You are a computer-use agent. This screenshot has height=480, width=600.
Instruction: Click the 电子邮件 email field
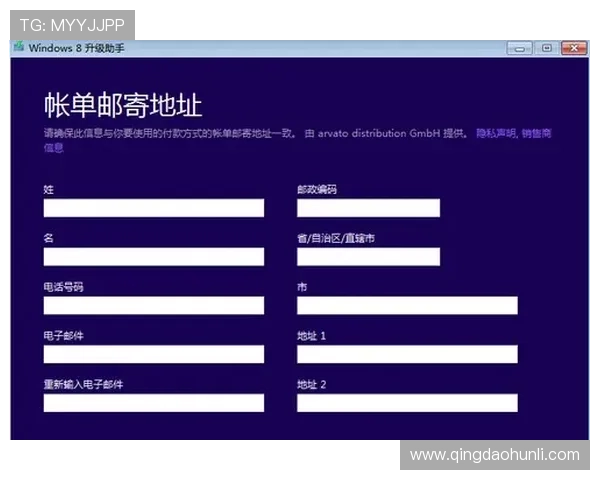(154, 354)
